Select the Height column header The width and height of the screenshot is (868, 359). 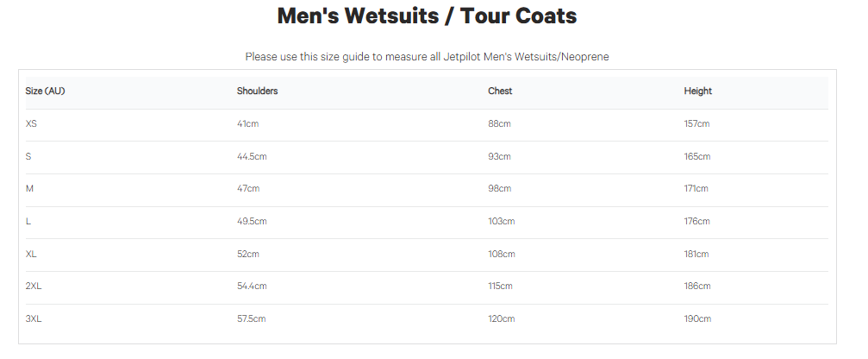click(x=697, y=91)
